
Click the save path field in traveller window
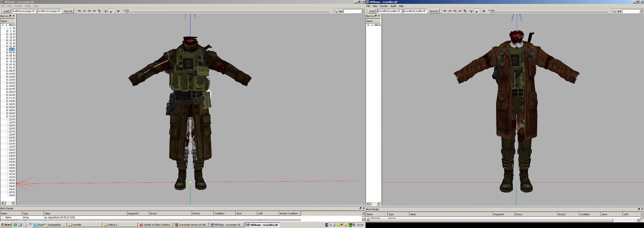coord(414,11)
